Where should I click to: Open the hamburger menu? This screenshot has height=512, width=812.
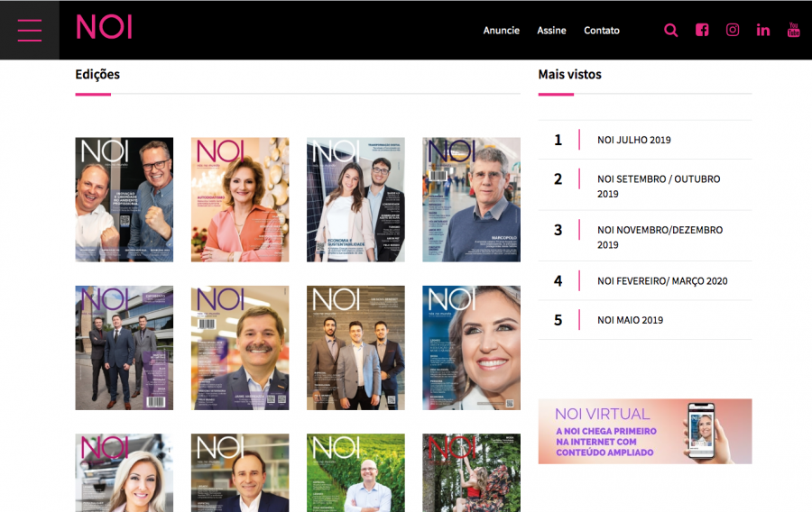click(30, 30)
